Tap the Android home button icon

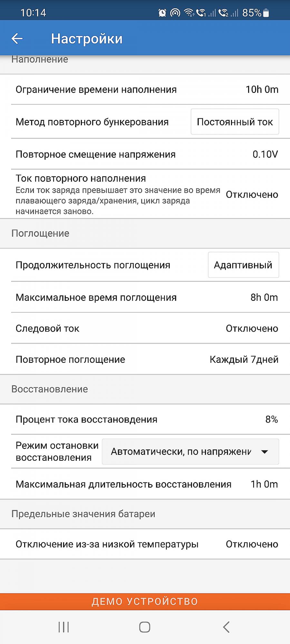pyautogui.click(x=145, y=627)
